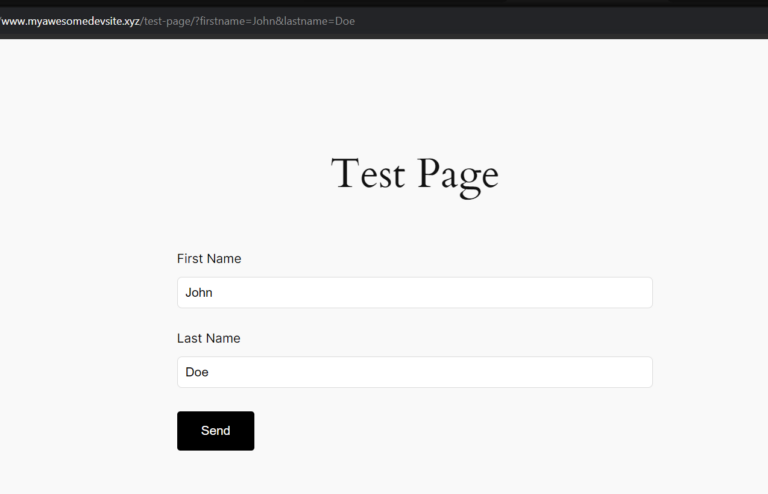
Task: Click the Last Name field label
Action: 208,338
